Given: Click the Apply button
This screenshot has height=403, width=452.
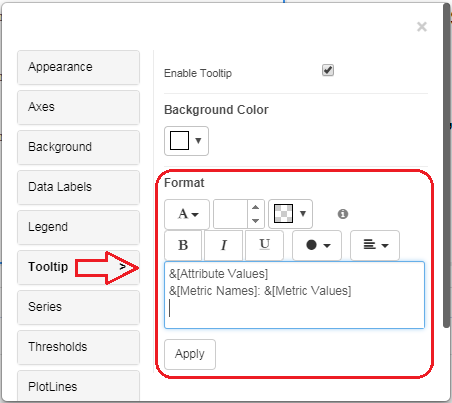Looking at the screenshot, I should 190,354.
